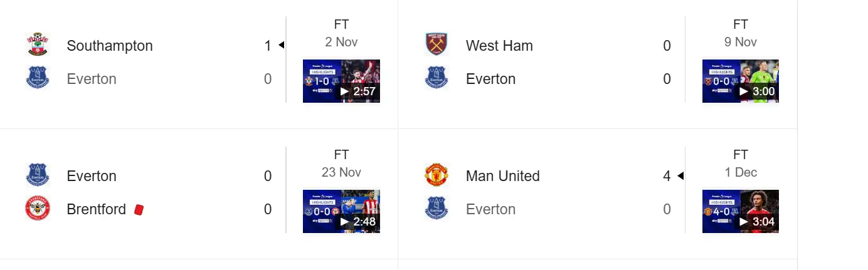Select the Brentford team name
Screen dimensions: 868x270
(97, 209)
